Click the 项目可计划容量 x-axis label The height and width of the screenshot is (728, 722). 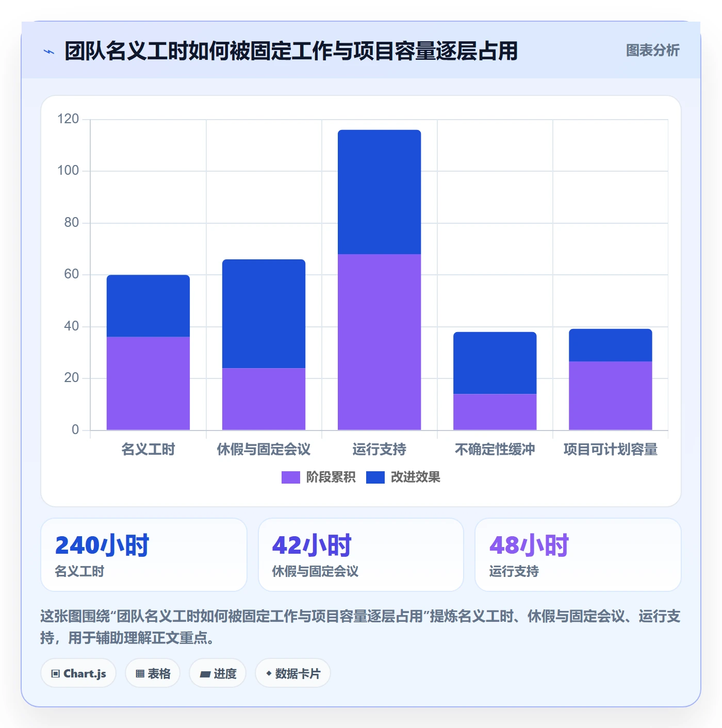point(610,450)
